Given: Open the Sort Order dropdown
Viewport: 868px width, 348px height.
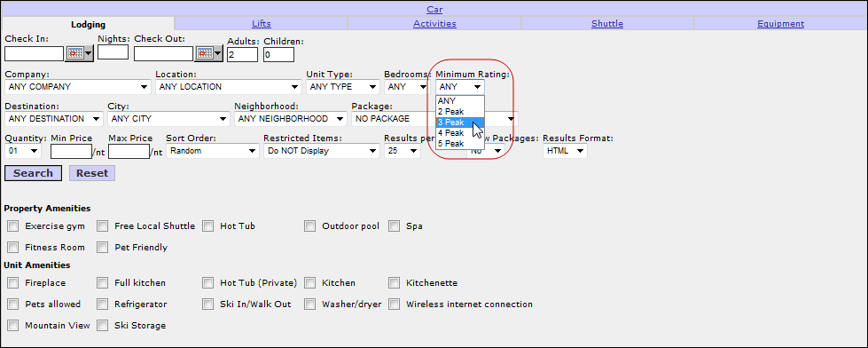Looking at the screenshot, I should click(x=213, y=151).
